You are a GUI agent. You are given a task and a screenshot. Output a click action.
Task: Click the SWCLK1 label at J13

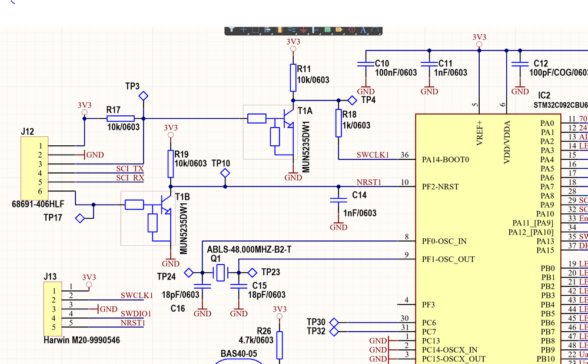pyautogui.click(x=137, y=295)
